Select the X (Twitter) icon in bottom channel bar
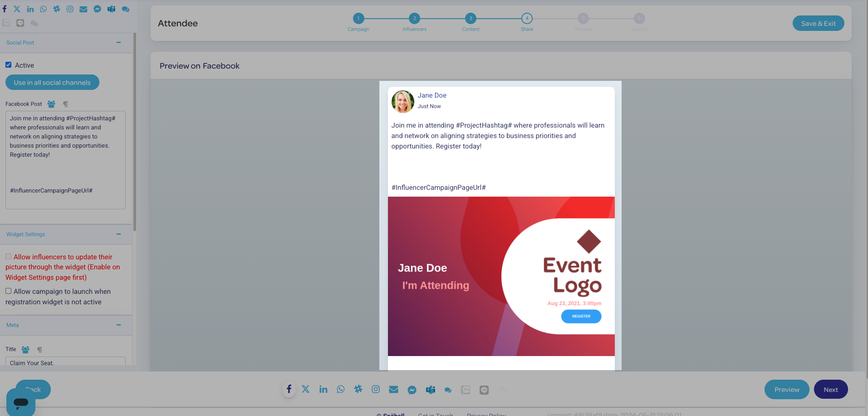868x416 pixels. pos(306,389)
